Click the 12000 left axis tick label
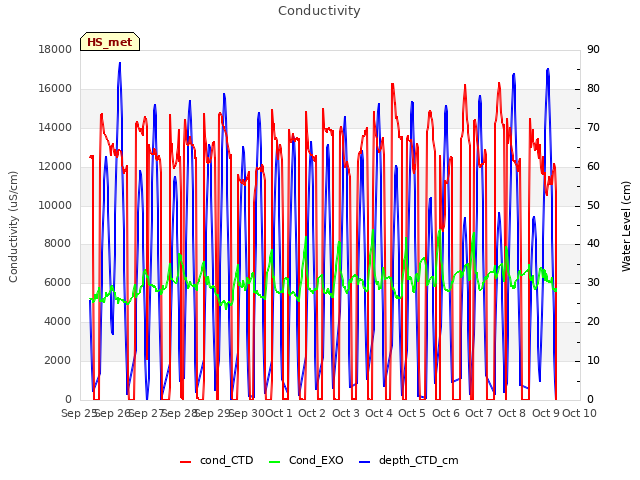Viewport: 640px width, 480px height. pyautogui.click(x=55, y=167)
